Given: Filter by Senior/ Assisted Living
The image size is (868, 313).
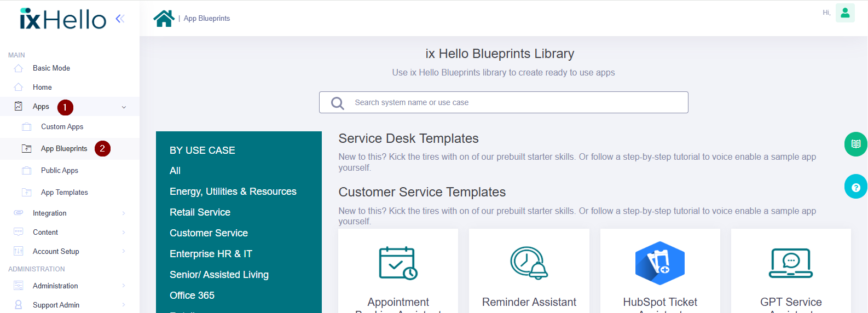Looking at the screenshot, I should [x=219, y=275].
